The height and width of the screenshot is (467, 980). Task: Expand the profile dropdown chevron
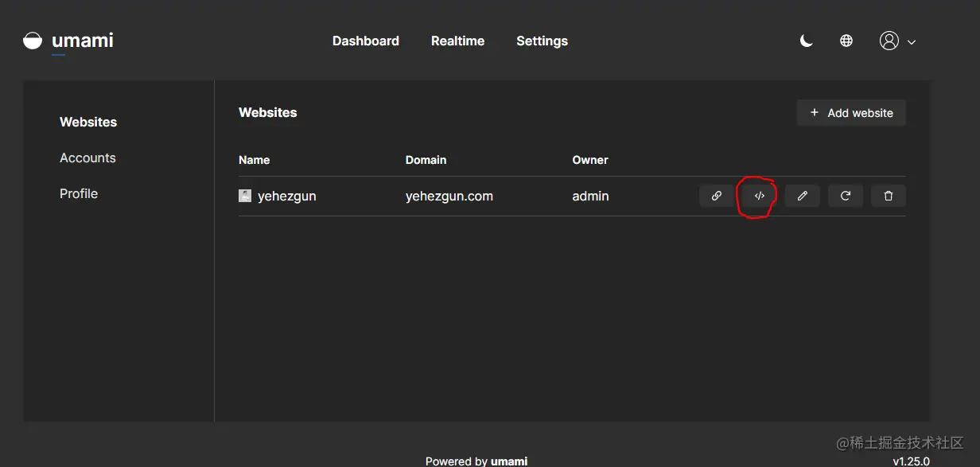coord(912,41)
